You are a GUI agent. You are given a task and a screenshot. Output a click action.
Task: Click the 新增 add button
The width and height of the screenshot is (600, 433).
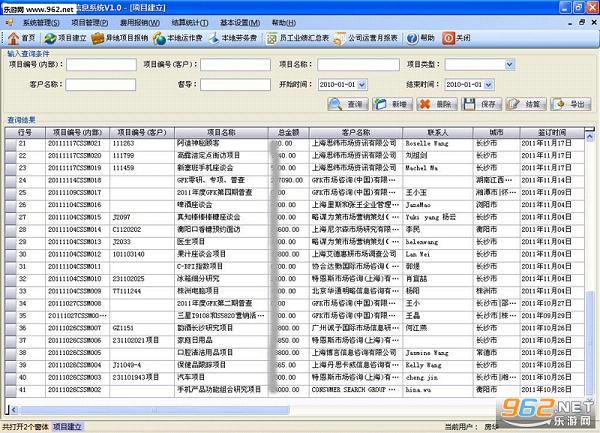tap(393, 104)
